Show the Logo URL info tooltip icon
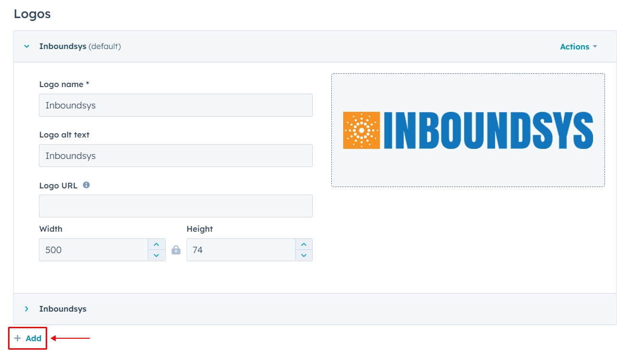The image size is (644, 353). pos(86,185)
